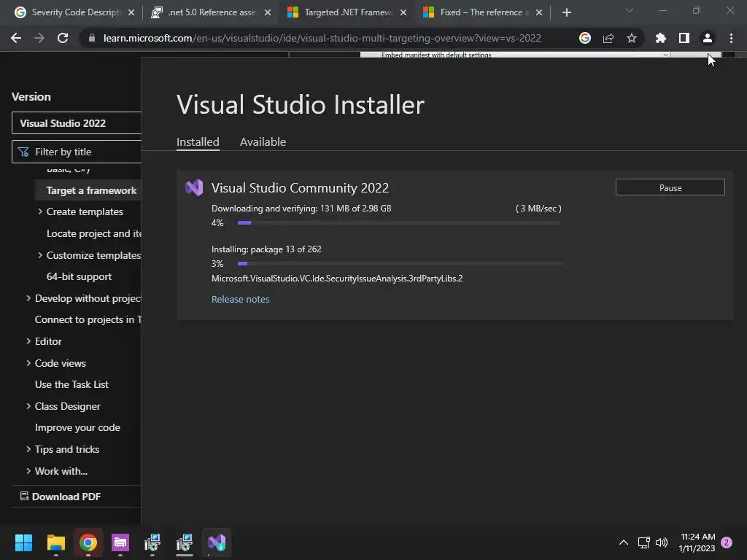Open the Visual Studio 2022 version dropdown

[x=77, y=123]
